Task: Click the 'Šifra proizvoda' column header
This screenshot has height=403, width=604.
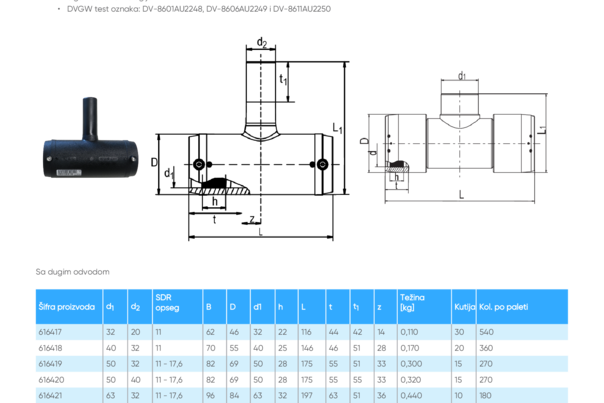Action: 69,307
